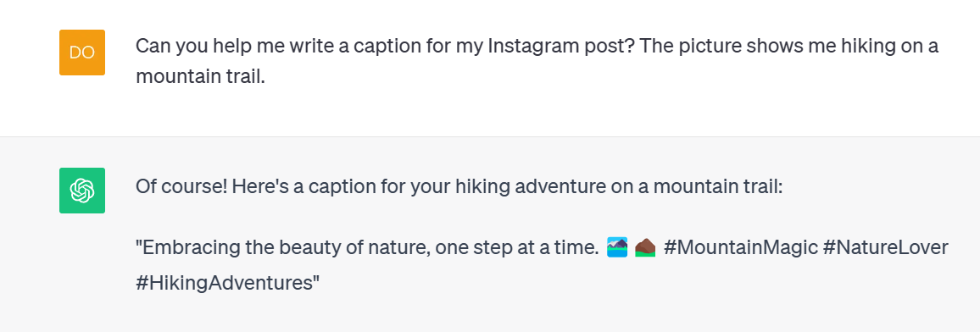Click 'mountain trail.' on the user's second line
The image size is (980, 332).
pos(201,77)
